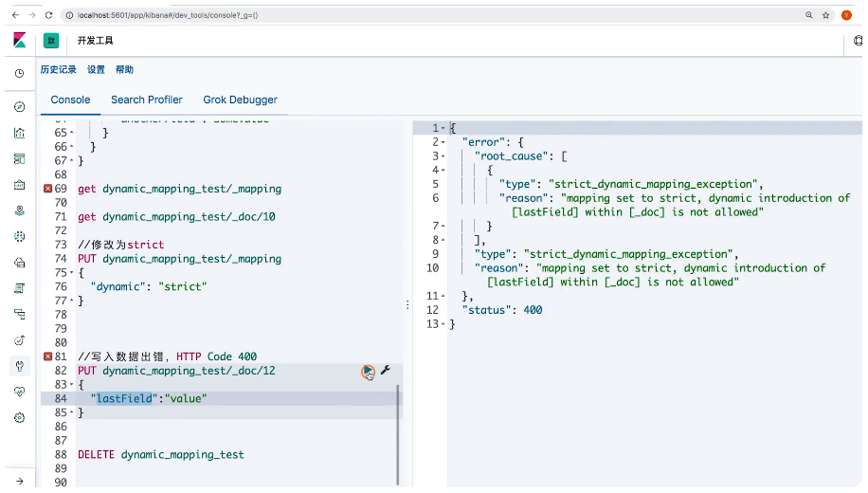Open Dev Tools from the side navigation
Image resolution: width=868 pixels, height=493 pixels.
[x=19, y=366]
